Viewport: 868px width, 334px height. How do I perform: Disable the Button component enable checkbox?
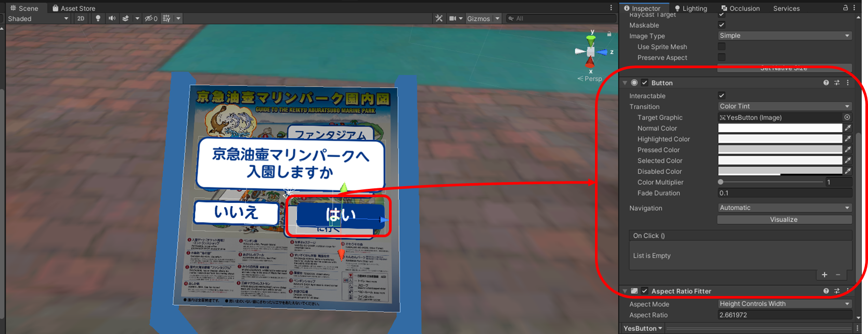click(x=644, y=83)
